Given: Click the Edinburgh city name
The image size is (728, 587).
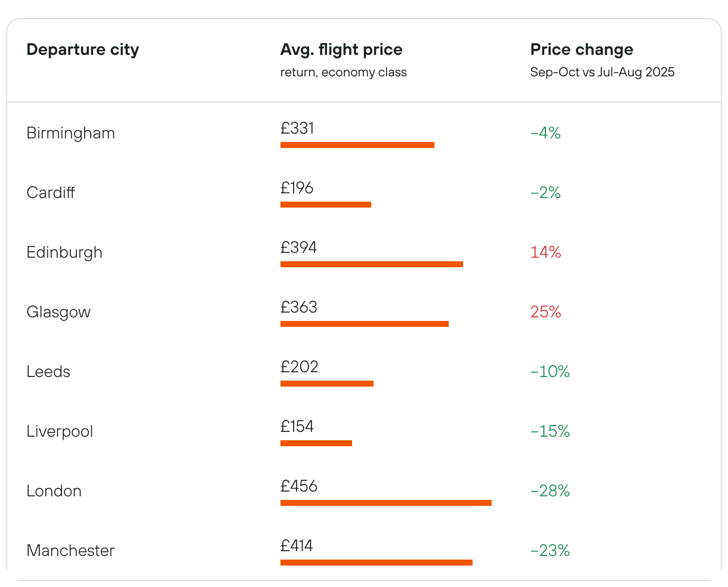Looking at the screenshot, I should pyautogui.click(x=64, y=252).
